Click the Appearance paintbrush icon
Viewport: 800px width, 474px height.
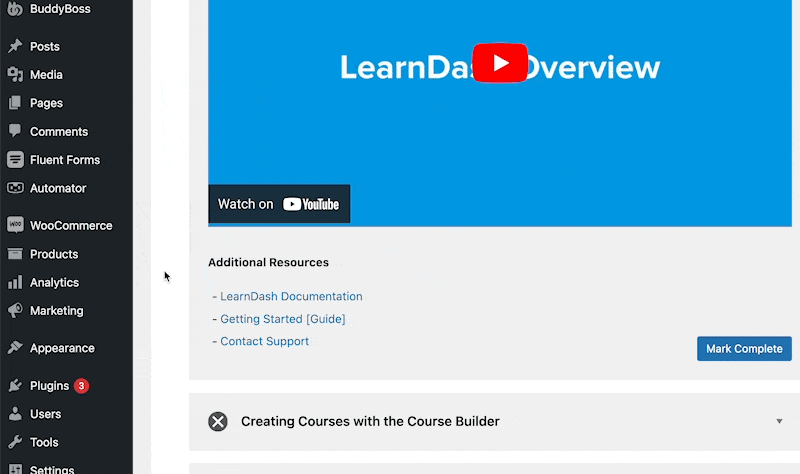tap(15, 349)
